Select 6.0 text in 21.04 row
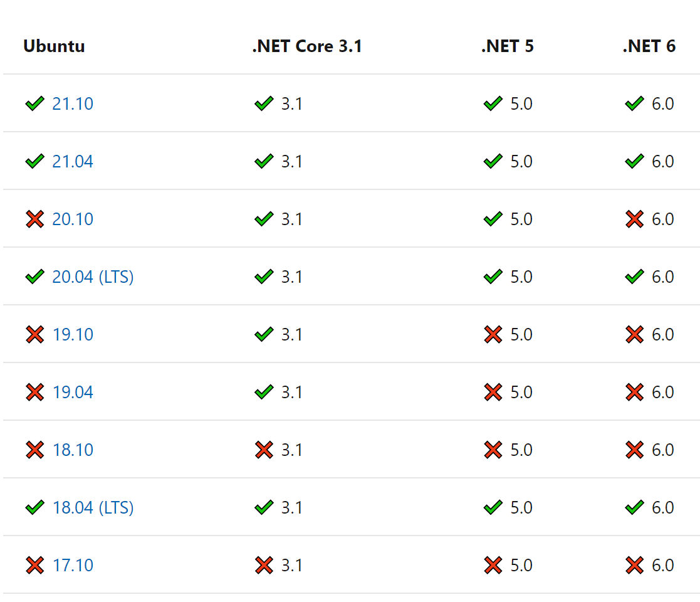The height and width of the screenshot is (602, 700). point(663,161)
